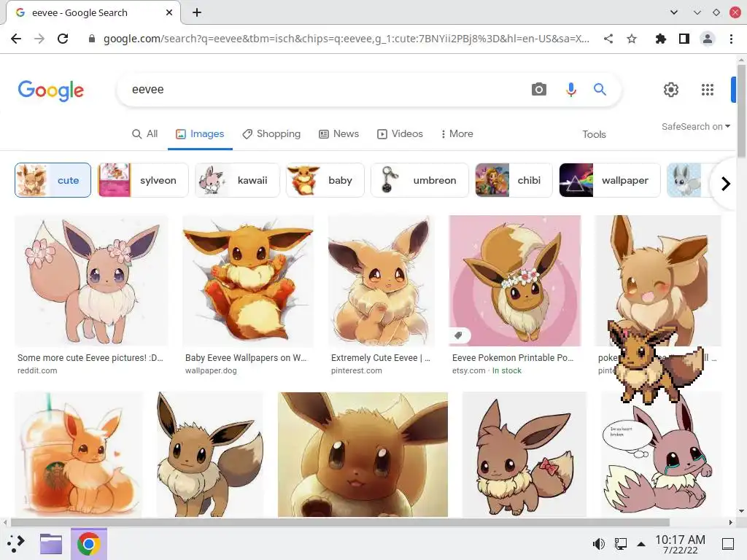The height and width of the screenshot is (560, 747).
Task: Open the application launcher in taskbar
Action: coord(16,543)
